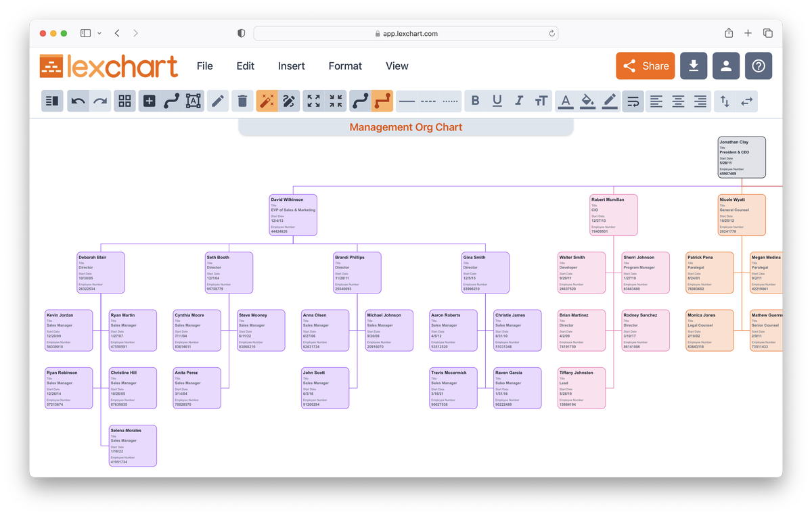This screenshot has height=516, width=812.
Task: Show Safari tab overview
Action: 768,33
